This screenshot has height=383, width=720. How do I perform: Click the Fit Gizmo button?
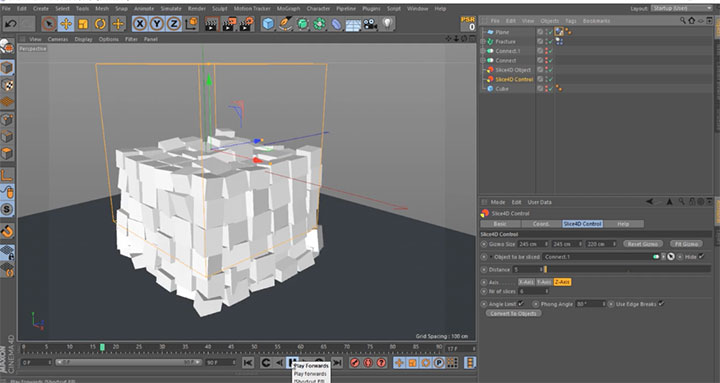click(686, 244)
